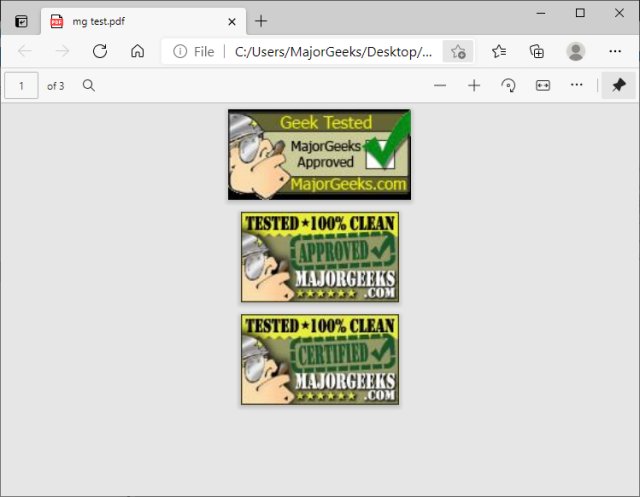
Task: Open Find in PDF search
Action: pyautogui.click(x=89, y=86)
